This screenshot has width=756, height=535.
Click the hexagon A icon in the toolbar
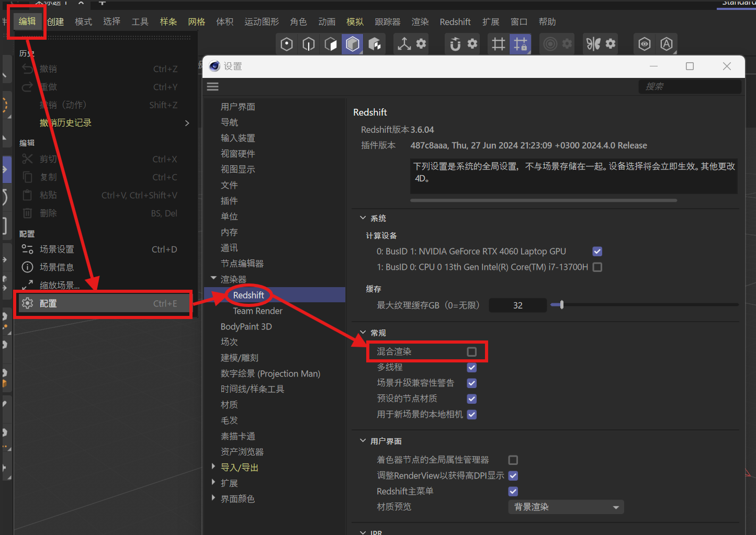[x=667, y=44]
